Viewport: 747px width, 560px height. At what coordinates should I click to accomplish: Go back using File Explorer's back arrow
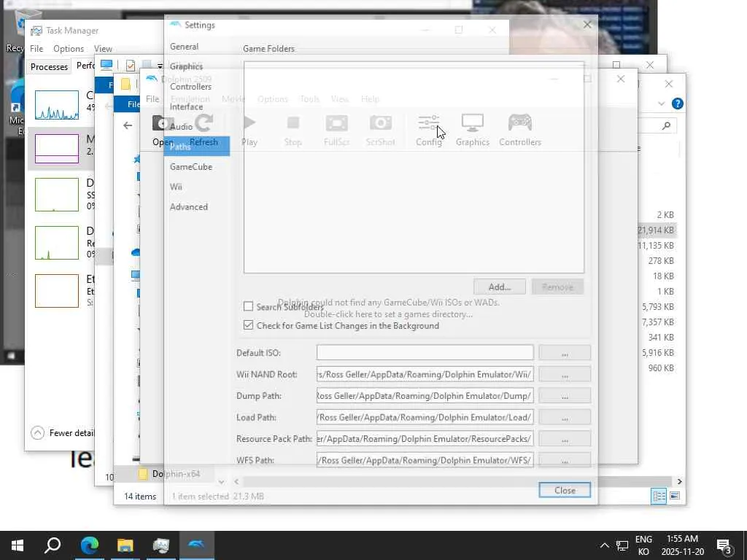[x=128, y=125]
